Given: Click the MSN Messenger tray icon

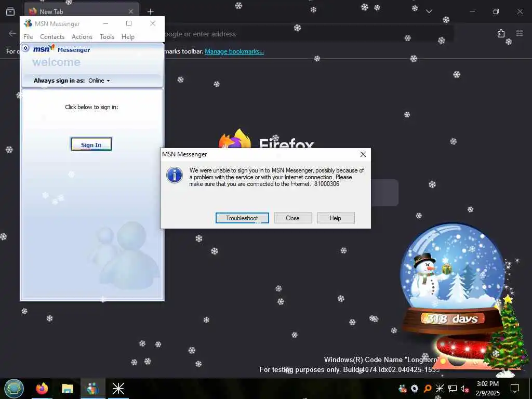Looking at the screenshot, I should (x=403, y=389).
